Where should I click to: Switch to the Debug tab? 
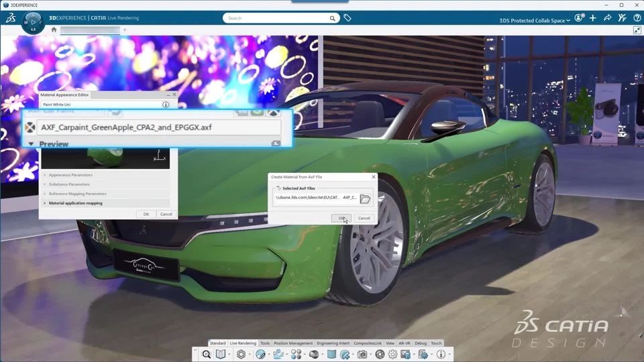(421, 343)
